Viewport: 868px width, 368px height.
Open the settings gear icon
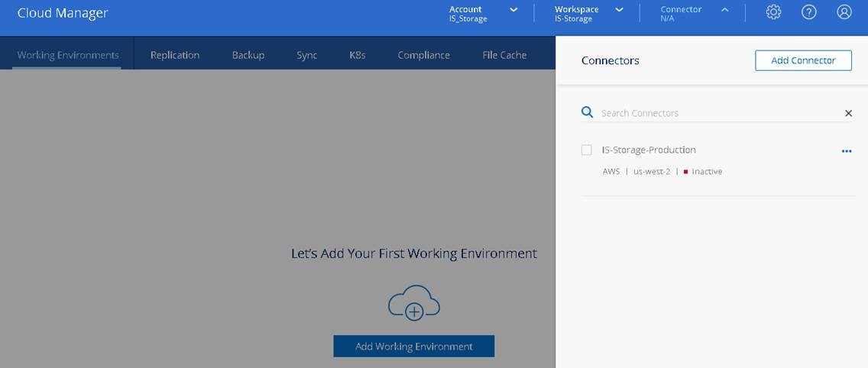(773, 12)
